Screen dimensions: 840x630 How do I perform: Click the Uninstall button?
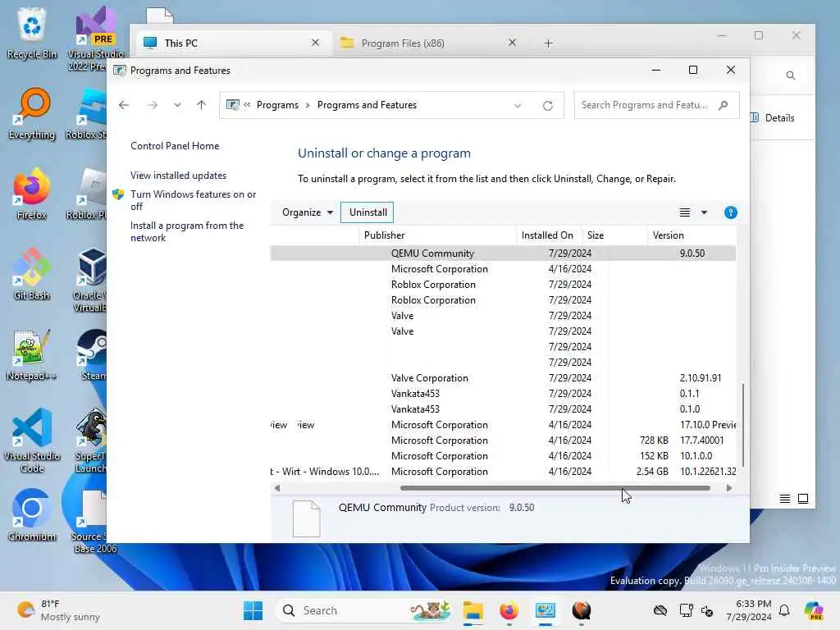[367, 212]
